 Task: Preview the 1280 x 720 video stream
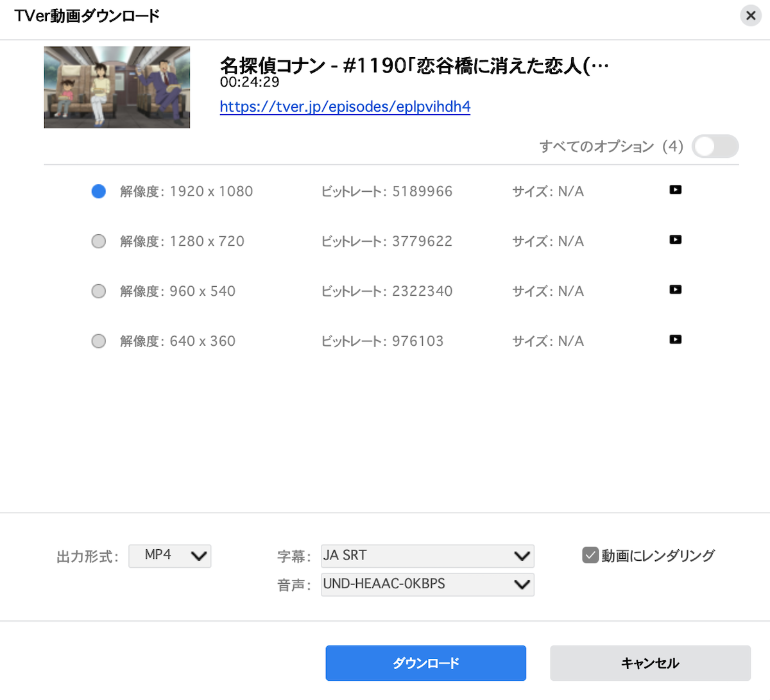click(675, 239)
